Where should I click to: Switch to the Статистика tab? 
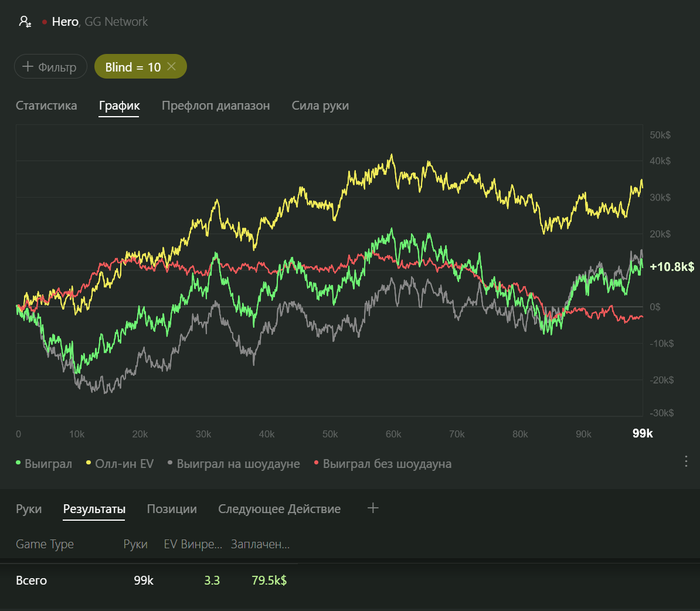46,105
